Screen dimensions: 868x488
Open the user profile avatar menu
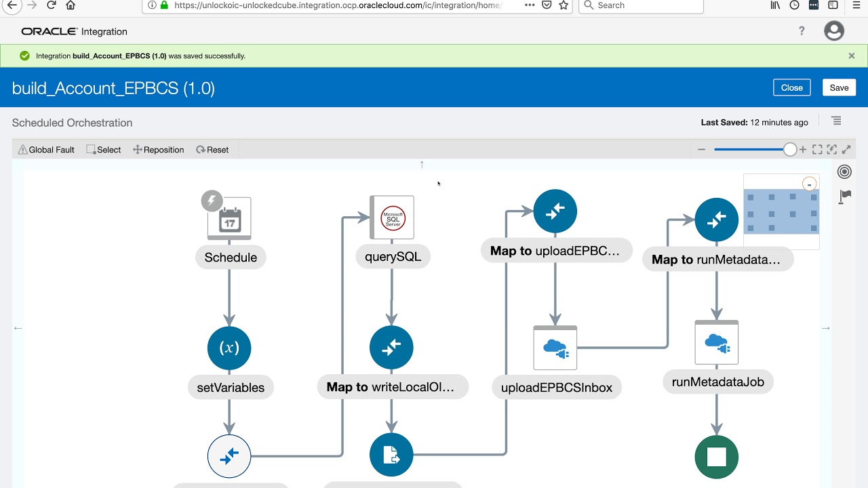point(834,31)
